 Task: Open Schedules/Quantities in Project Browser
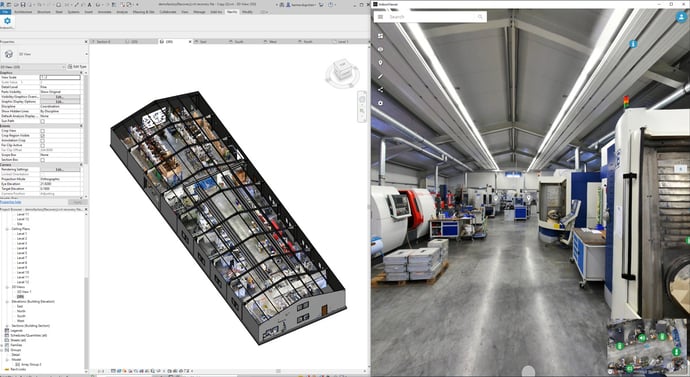pos(29,335)
